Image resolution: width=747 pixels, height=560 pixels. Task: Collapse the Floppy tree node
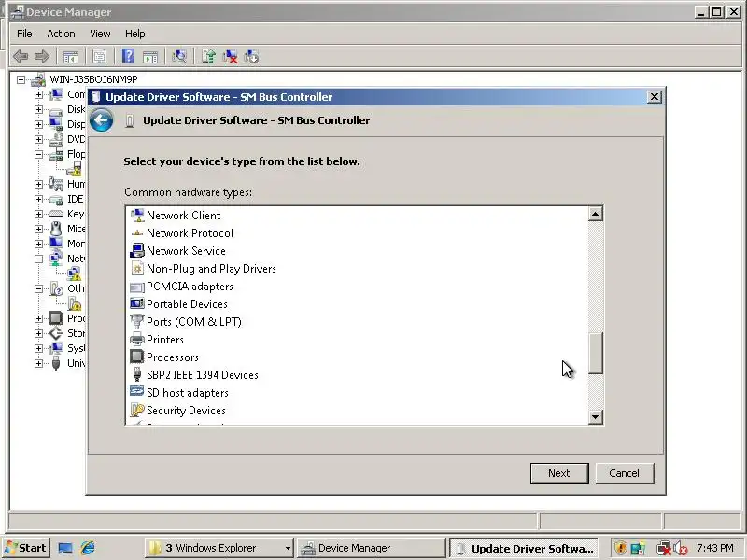(x=38, y=154)
